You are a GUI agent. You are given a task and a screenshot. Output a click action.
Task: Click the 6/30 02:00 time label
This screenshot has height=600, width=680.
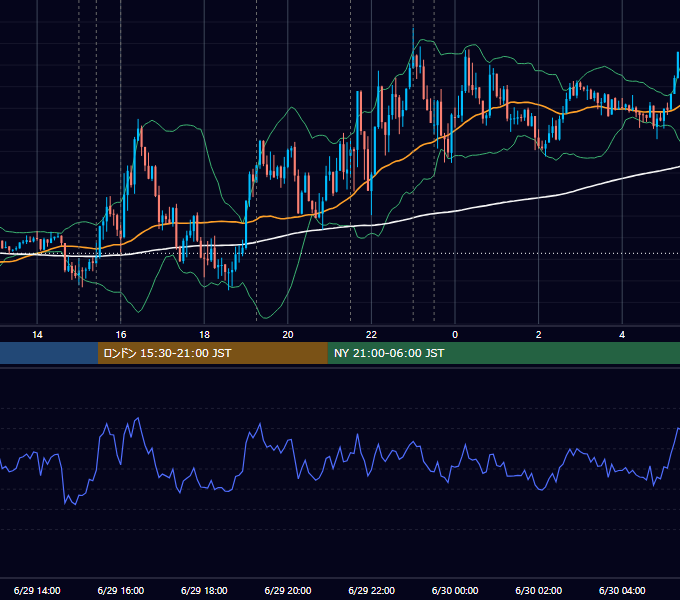click(539, 590)
